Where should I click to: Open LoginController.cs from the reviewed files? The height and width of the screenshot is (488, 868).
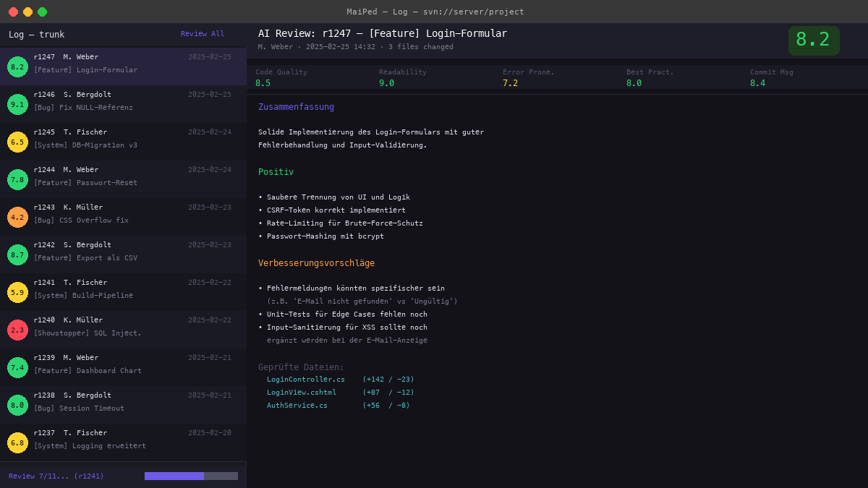305,379
